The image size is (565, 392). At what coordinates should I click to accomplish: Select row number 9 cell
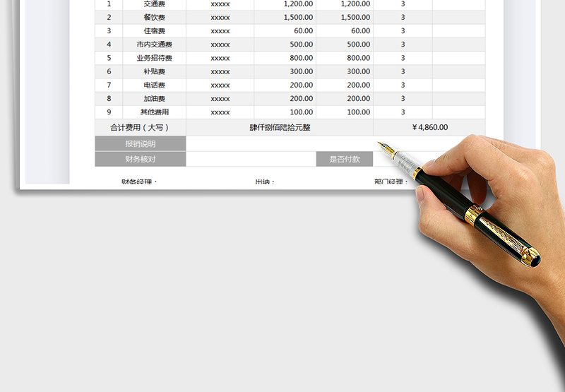click(109, 112)
